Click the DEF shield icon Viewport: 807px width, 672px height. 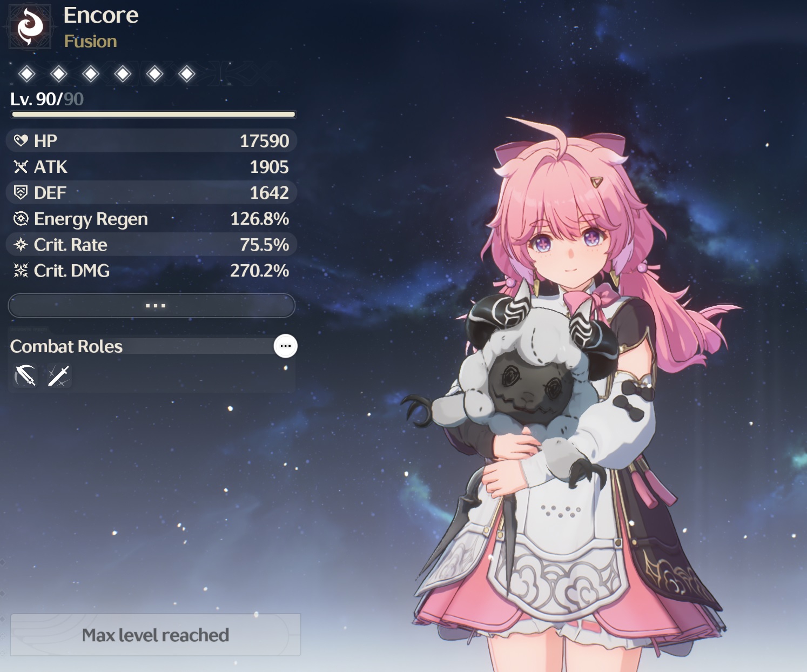21,192
